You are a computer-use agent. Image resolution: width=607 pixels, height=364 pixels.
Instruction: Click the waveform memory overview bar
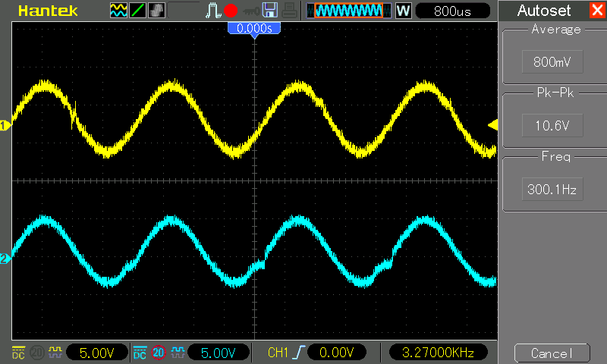click(348, 11)
